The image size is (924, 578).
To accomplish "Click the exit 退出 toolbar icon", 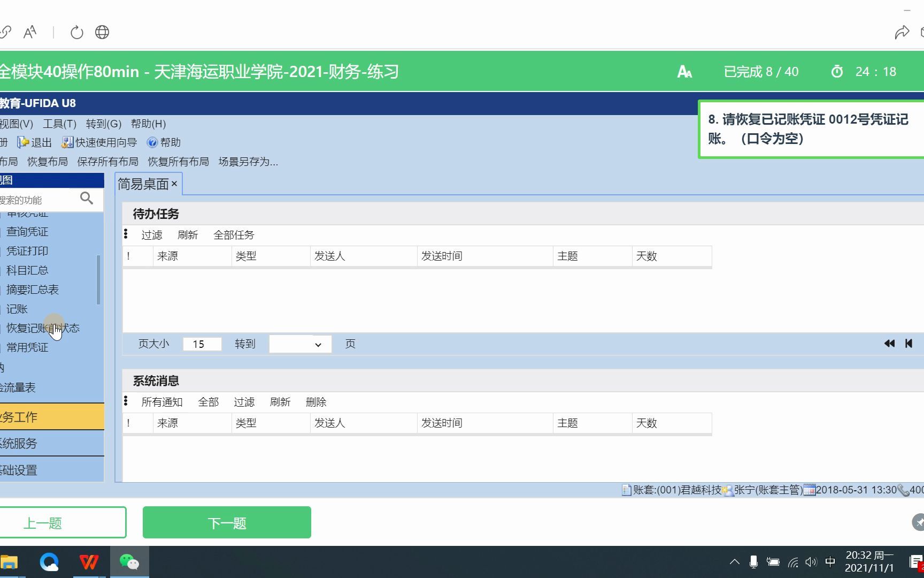I will (35, 142).
